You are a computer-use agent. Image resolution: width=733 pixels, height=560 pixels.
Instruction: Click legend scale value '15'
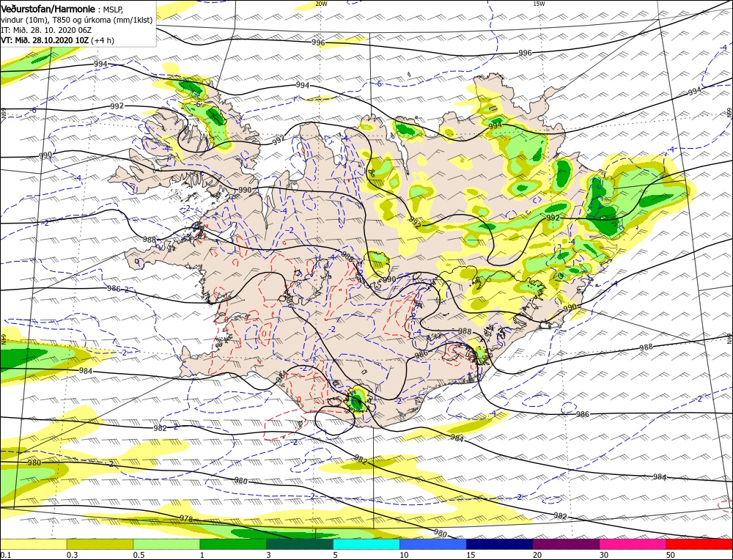coord(471,555)
